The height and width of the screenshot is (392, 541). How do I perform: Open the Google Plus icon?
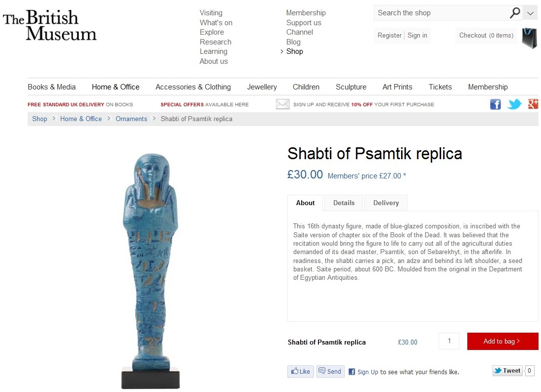533,104
